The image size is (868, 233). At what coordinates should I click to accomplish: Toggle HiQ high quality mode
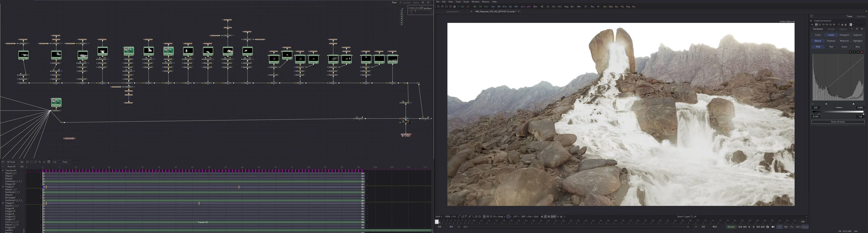pos(779,227)
